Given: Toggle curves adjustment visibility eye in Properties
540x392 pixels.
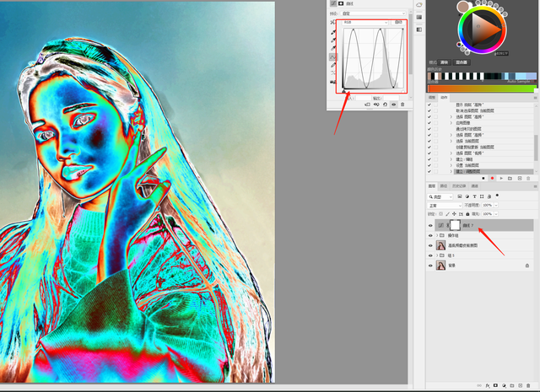Looking at the screenshot, I should click(393, 105).
